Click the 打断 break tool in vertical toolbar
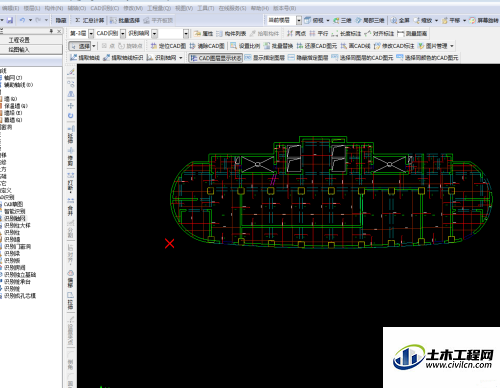This screenshot has height=388, width=500. coord(71,183)
